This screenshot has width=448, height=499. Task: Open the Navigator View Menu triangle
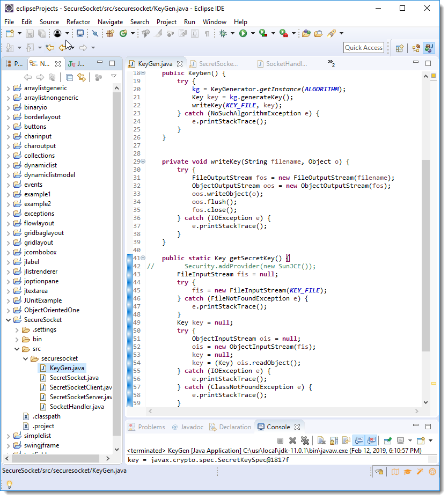(x=114, y=76)
